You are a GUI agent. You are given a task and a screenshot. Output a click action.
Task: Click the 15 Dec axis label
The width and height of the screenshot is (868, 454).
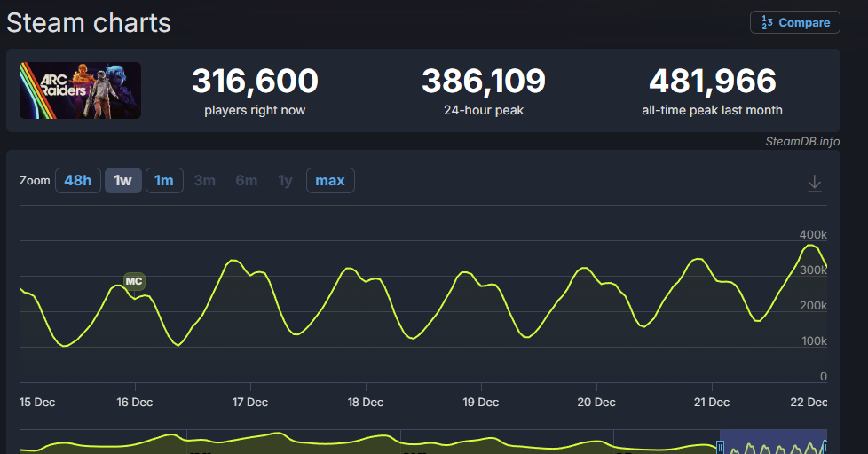[x=37, y=402]
